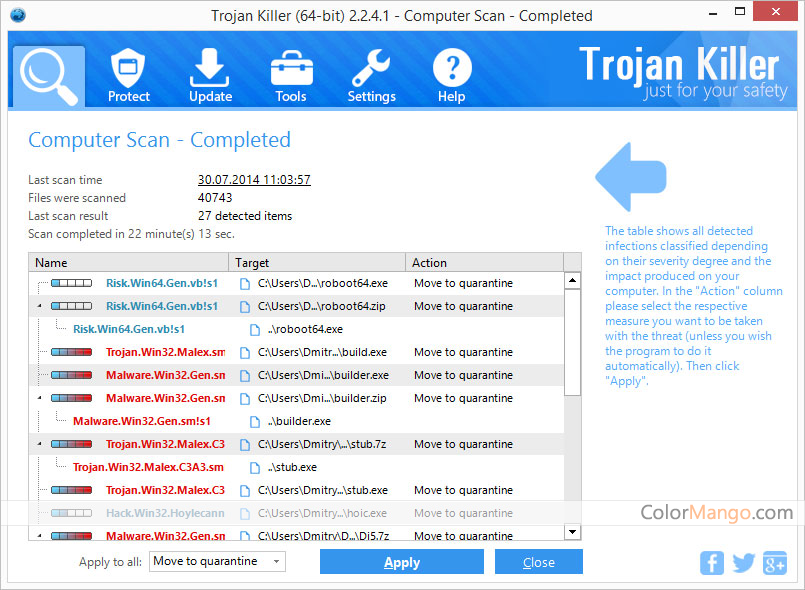This screenshot has height=590, width=805.
Task: Click the Apply button
Action: tap(401, 562)
